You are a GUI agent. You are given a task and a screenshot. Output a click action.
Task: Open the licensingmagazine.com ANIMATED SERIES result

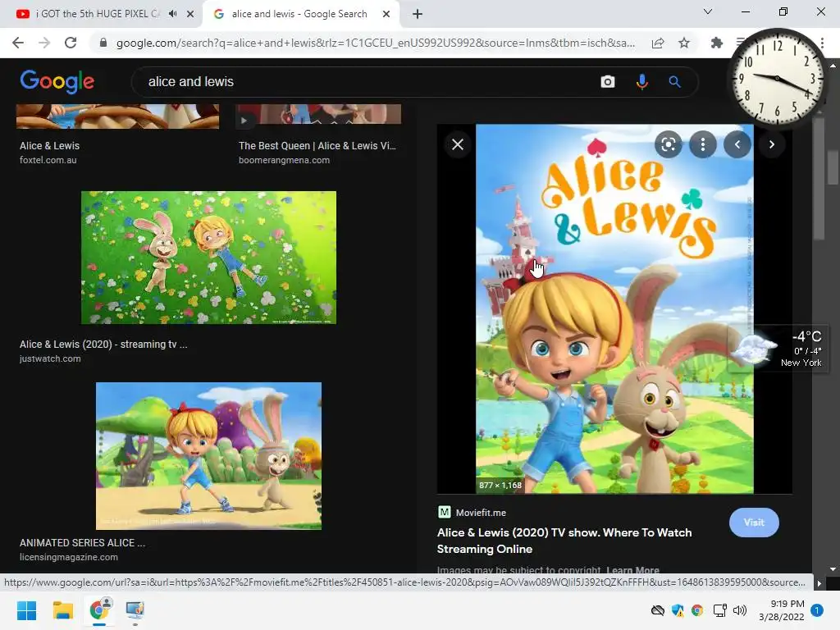point(83,550)
